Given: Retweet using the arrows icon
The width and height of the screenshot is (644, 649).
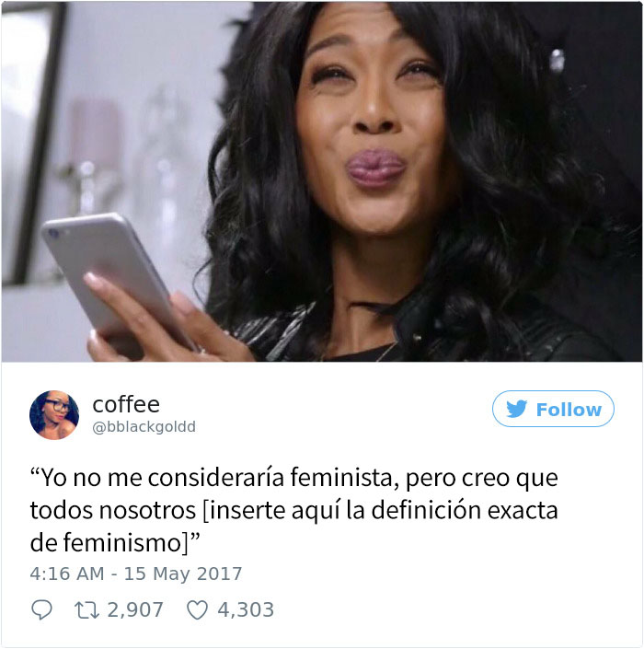Looking at the screenshot, I should [x=86, y=610].
